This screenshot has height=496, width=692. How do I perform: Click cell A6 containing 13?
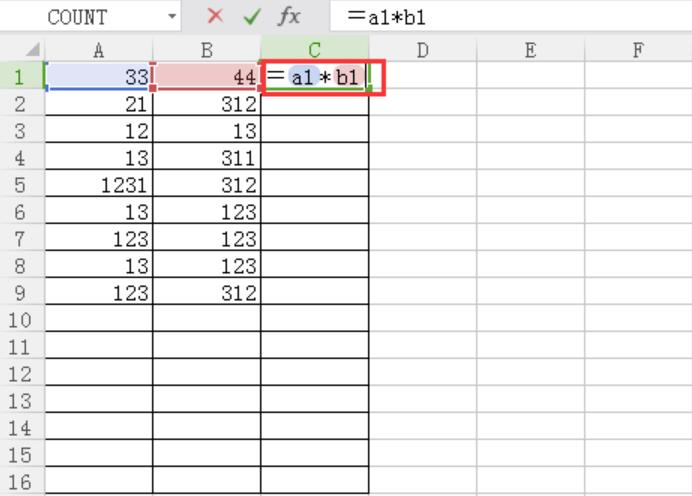click(99, 210)
